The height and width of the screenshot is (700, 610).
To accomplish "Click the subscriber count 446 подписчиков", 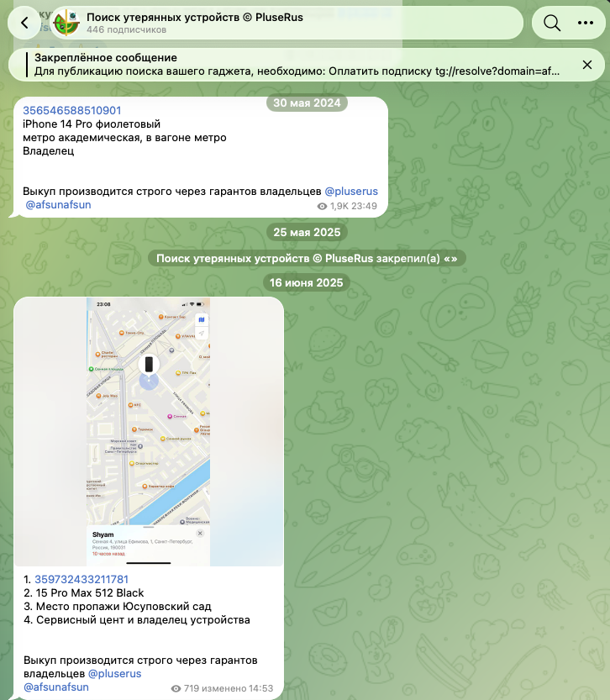I will click(x=126, y=30).
